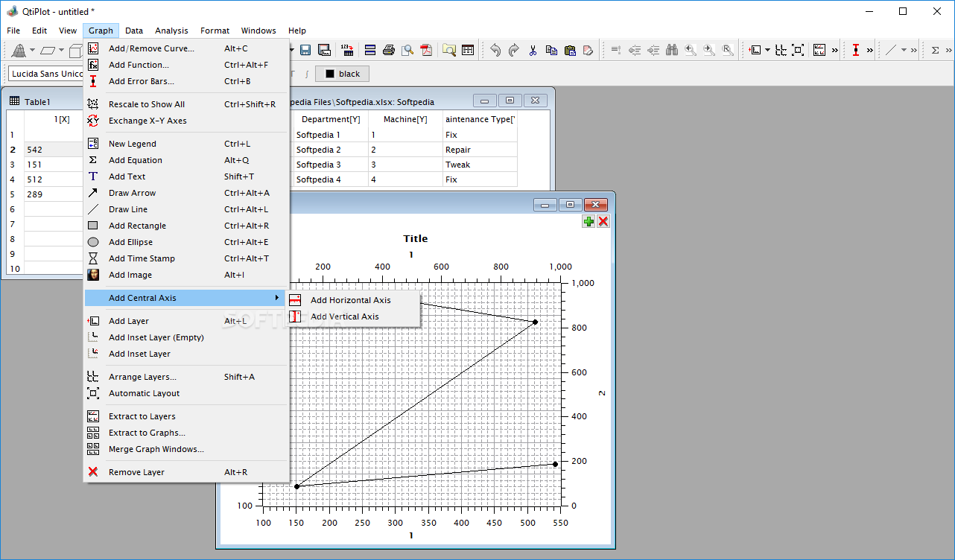This screenshot has width=955, height=560.
Task: Click the Arrange Layers toolbar icon
Action: click(781, 50)
